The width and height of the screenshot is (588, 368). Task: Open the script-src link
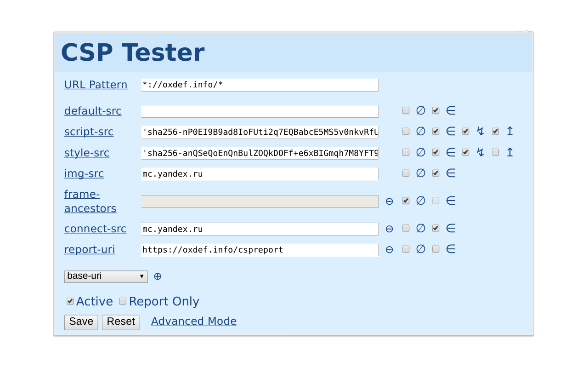(x=89, y=132)
